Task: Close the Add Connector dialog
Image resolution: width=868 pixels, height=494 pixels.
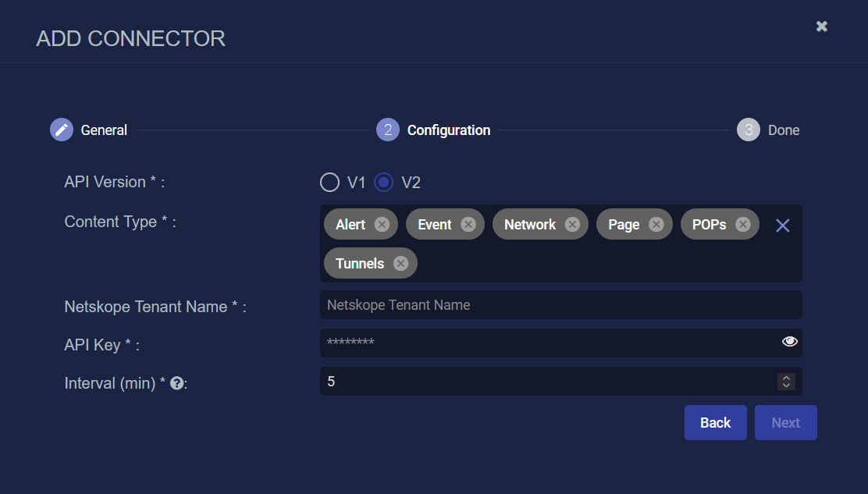Action: point(821,27)
